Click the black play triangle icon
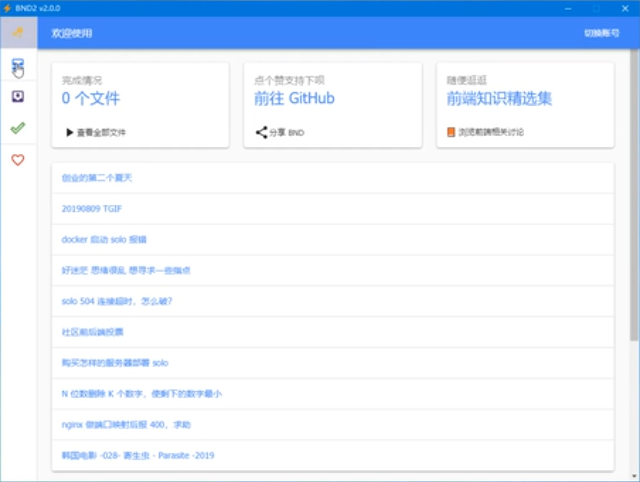This screenshot has width=640, height=482. tap(69, 132)
